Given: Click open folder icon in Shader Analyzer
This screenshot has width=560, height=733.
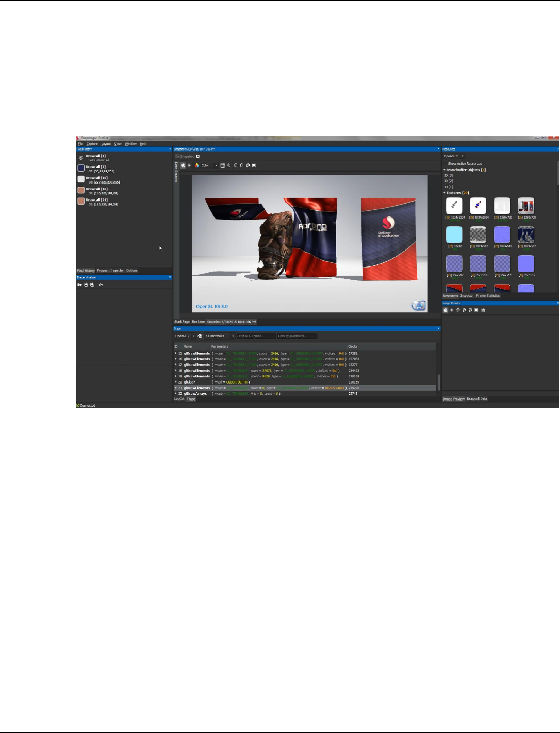Looking at the screenshot, I should [x=80, y=285].
